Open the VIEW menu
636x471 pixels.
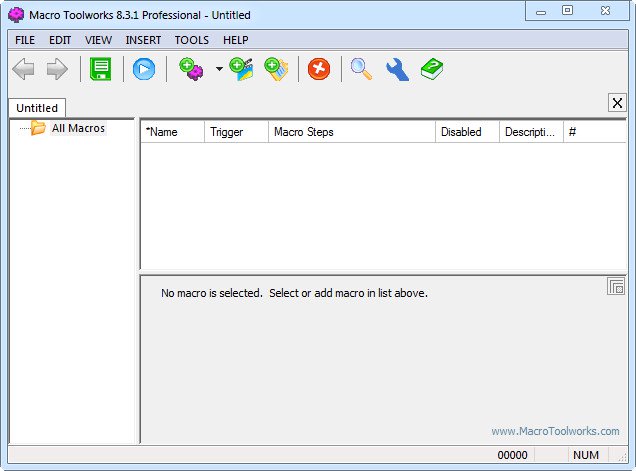[98, 40]
